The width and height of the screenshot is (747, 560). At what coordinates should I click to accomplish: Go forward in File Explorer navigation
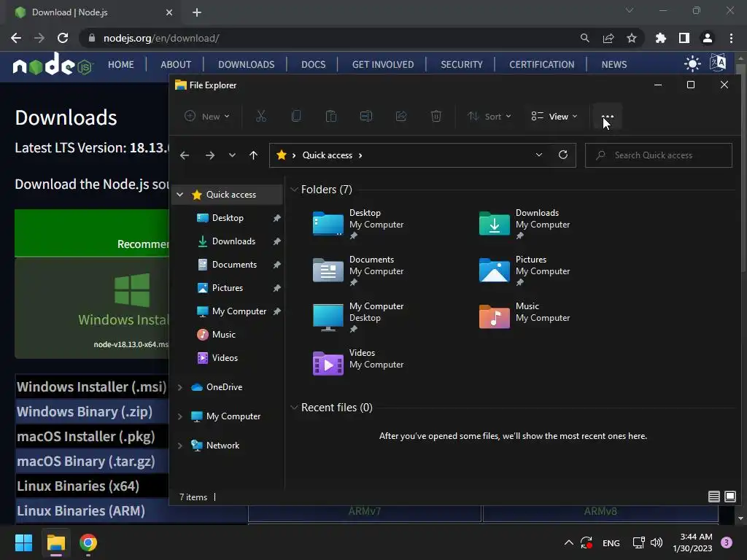tap(209, 155)
